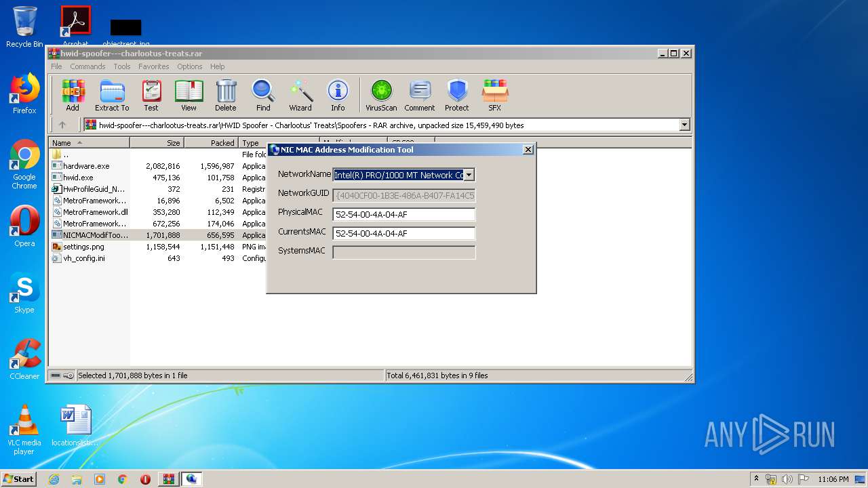Select NICMACModifToo... file row
Screen dimensions: 868x488
pos(157,235)
